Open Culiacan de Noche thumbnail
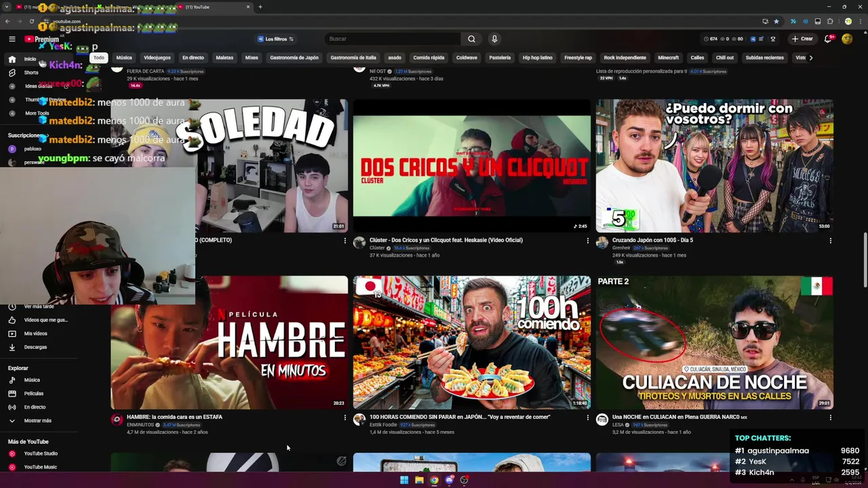This screenshot has width=868, height=488. point(715,342)
